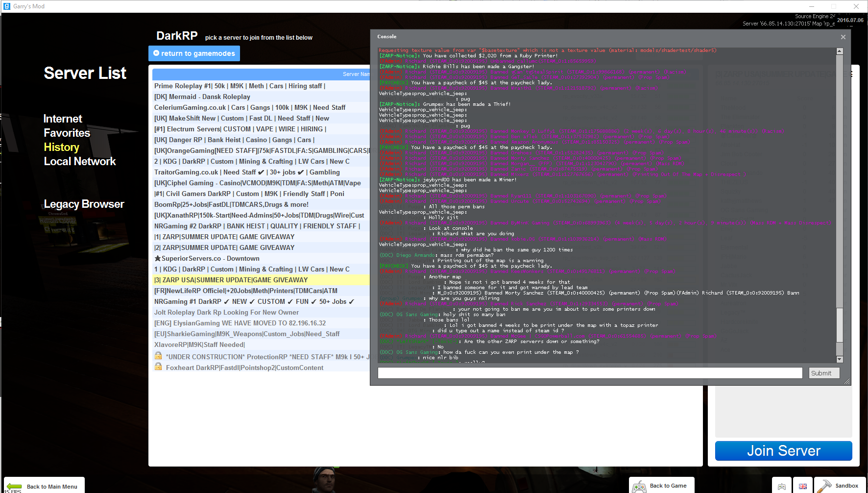The image size is (868, 493).
Task: Select Jolt Roleplay Dark Rp server
Action: tap(261, 312)
